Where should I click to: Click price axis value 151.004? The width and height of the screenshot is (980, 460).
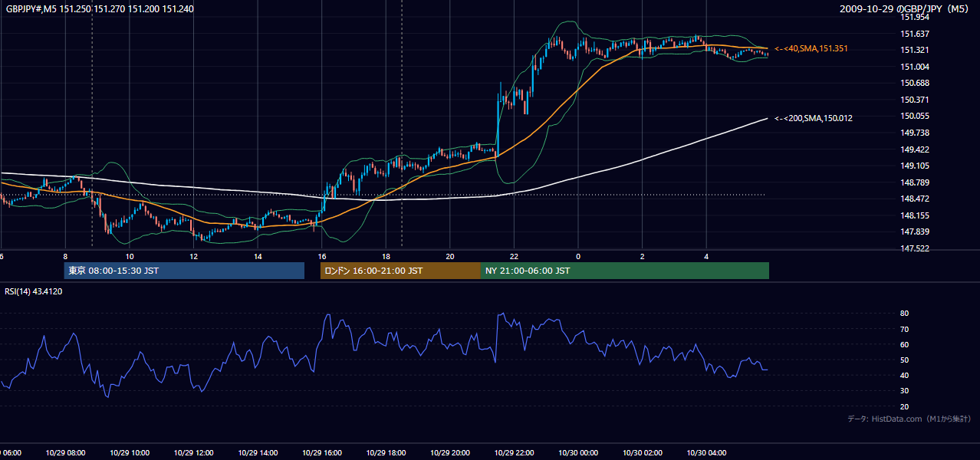916,67
